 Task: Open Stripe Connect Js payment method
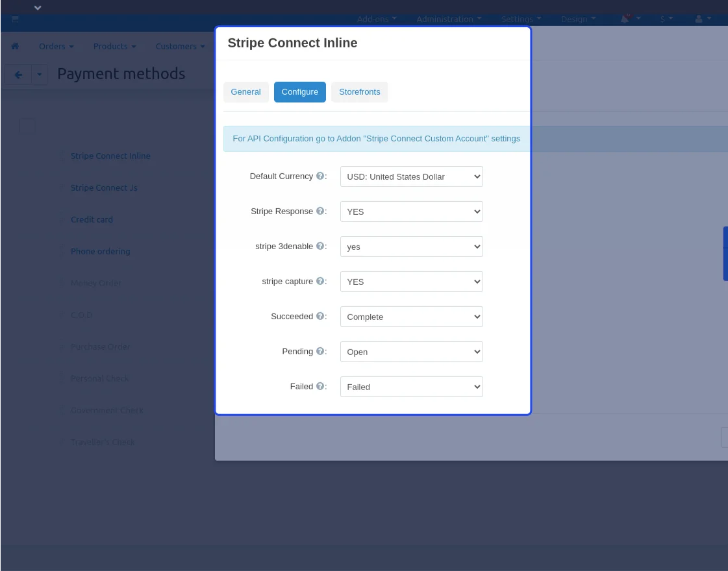tap(104, 188)
